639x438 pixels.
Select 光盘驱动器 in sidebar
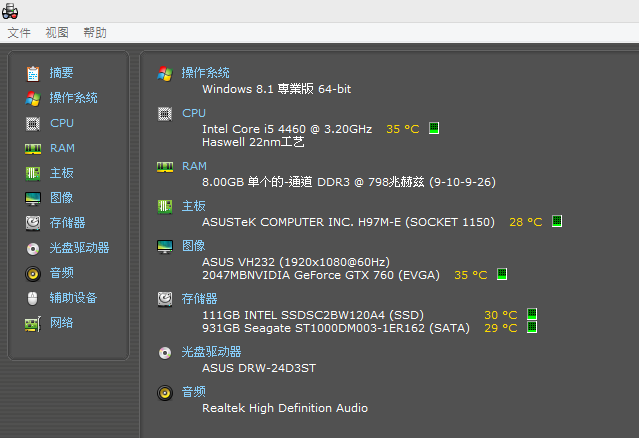(x=79, y=248)
